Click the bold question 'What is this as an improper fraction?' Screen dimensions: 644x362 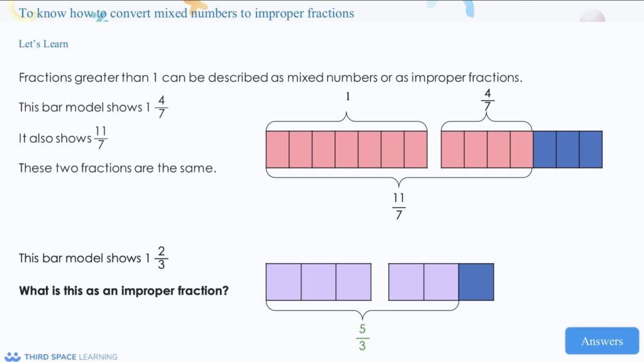click(x=124, y=291)
